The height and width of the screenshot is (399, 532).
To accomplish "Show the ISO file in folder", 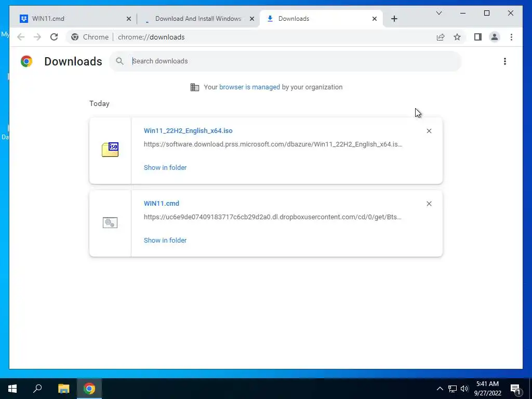I will coord(165,168).
